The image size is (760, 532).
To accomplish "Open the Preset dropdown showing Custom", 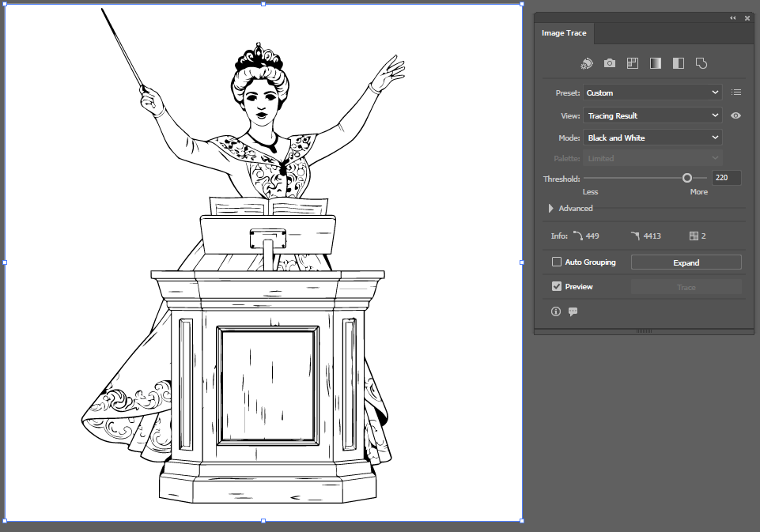I will [x=652, y=92].
